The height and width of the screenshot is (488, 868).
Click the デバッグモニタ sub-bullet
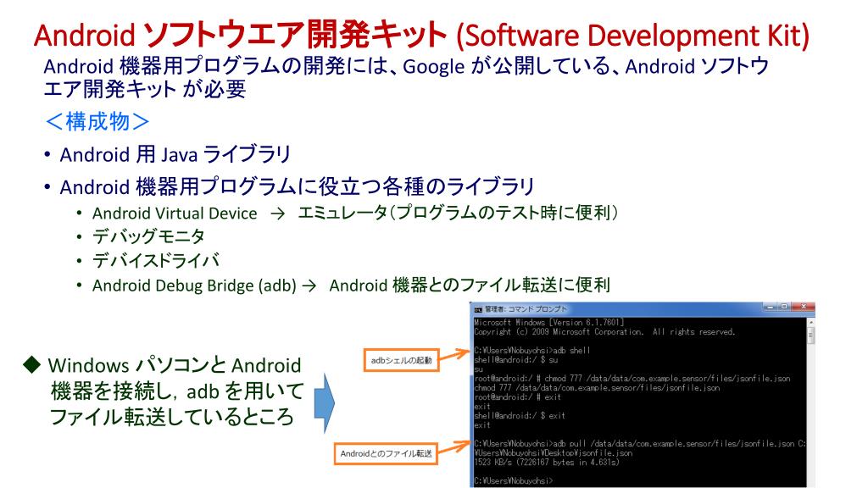coord(148,237)
